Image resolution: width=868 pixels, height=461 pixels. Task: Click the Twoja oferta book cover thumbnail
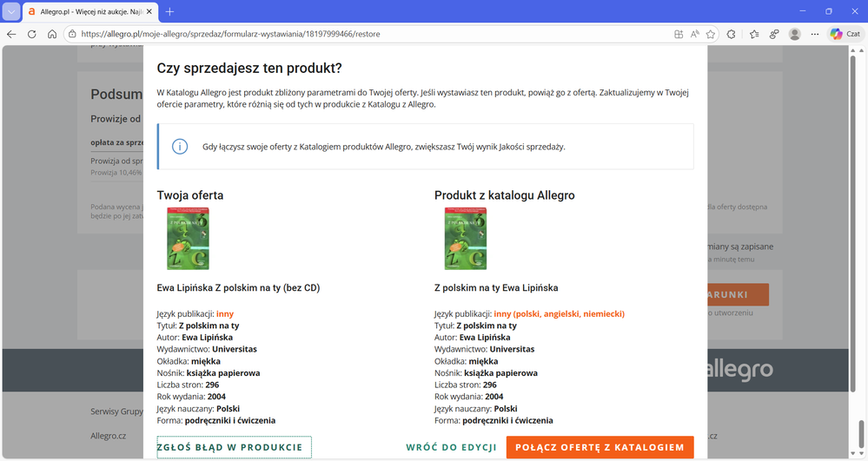point(188,239)
